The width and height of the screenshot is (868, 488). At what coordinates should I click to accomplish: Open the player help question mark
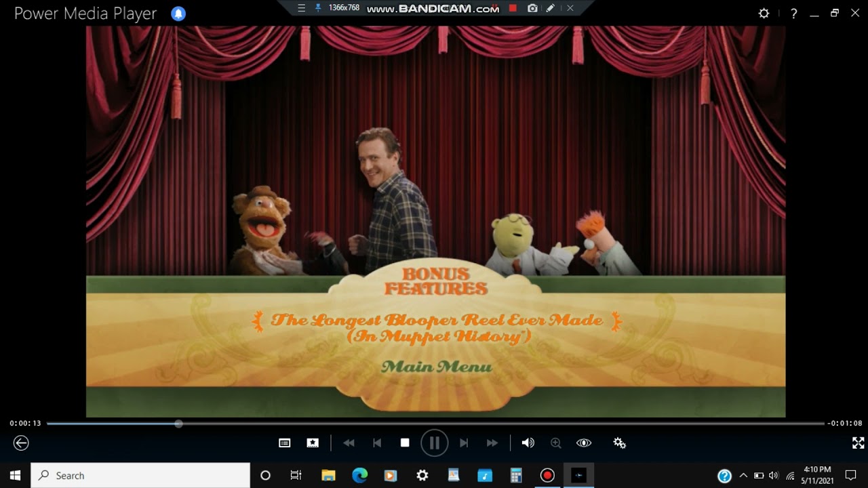point(793,14)
